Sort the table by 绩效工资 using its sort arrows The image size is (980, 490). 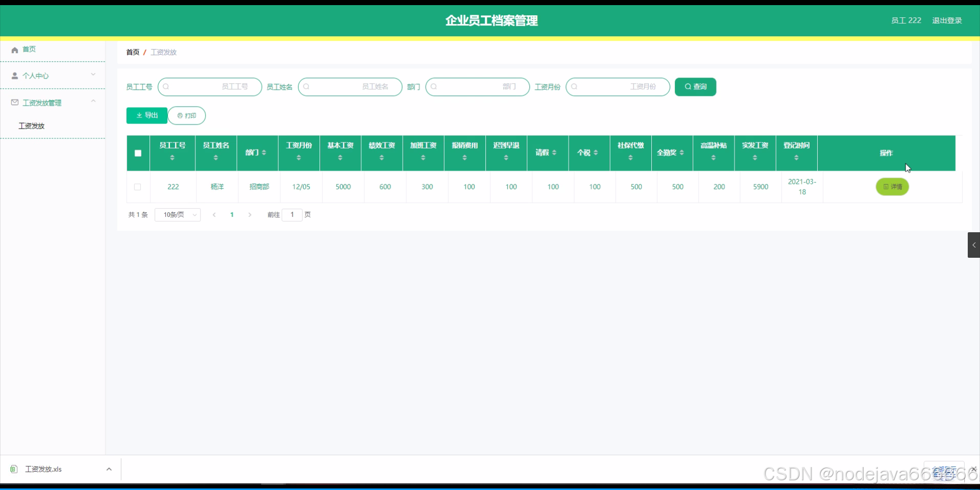pos(382,158)
